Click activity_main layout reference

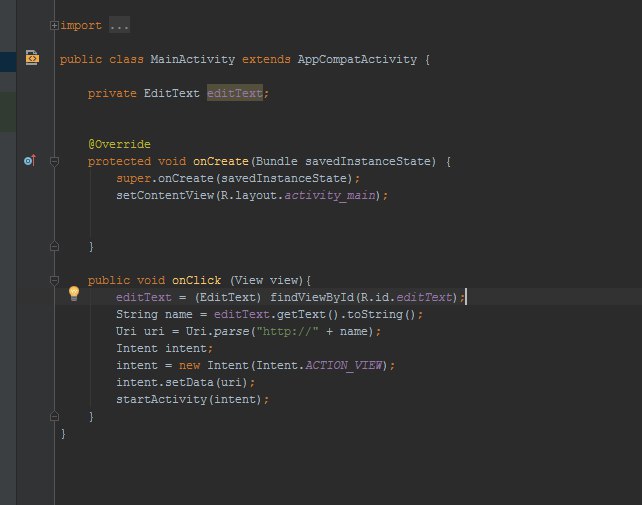tap(330, 195)
